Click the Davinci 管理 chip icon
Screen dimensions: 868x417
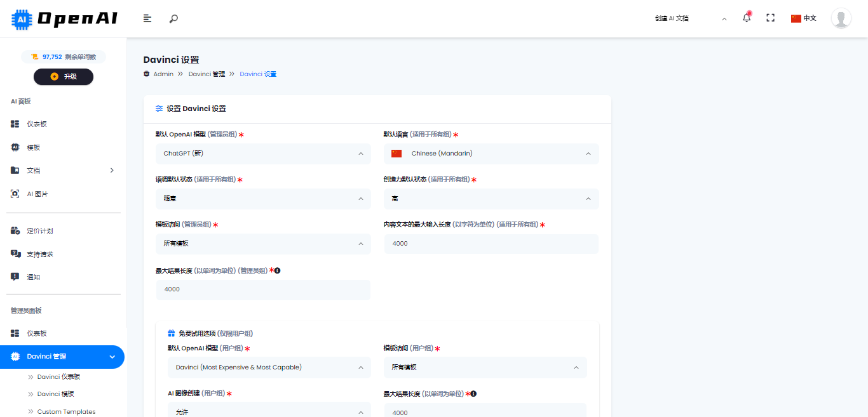click(x=15, y=357)
